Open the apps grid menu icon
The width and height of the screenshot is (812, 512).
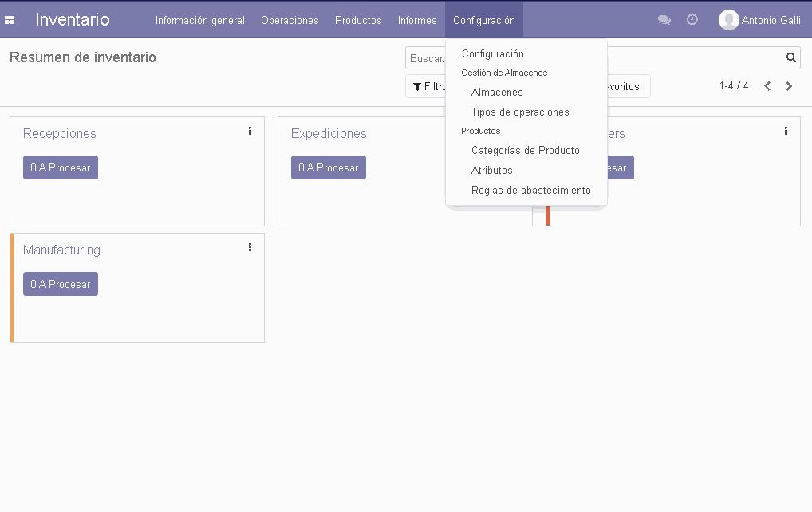pos(10,20)
